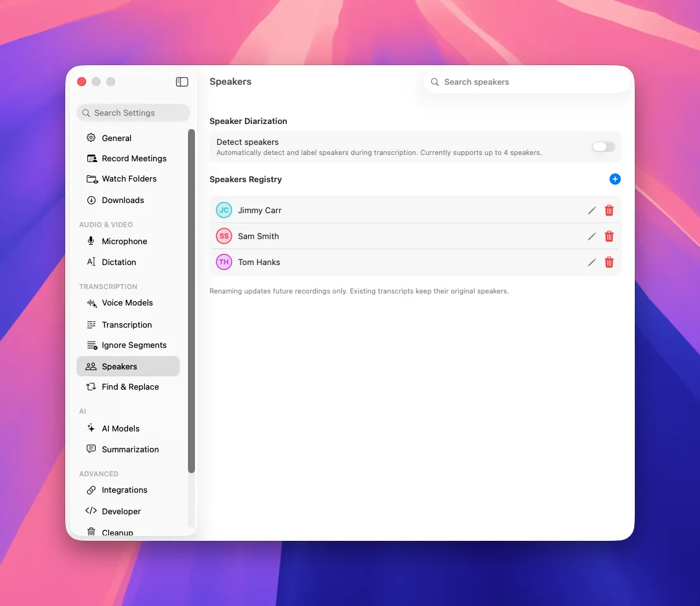Edit Jimmy Carr with pencil icon

coord(592,210)
